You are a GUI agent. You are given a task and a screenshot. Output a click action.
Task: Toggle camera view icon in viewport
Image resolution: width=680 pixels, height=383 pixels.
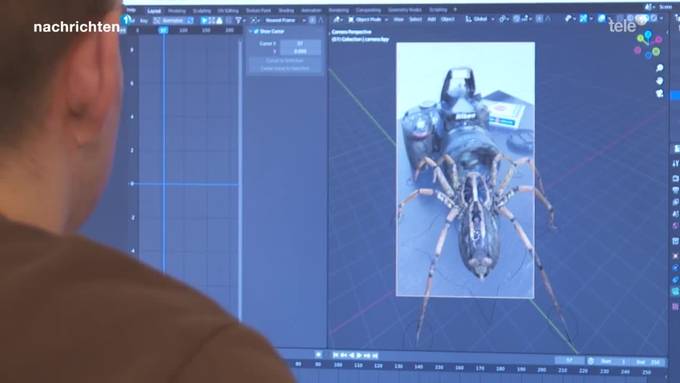coord(659,93)
